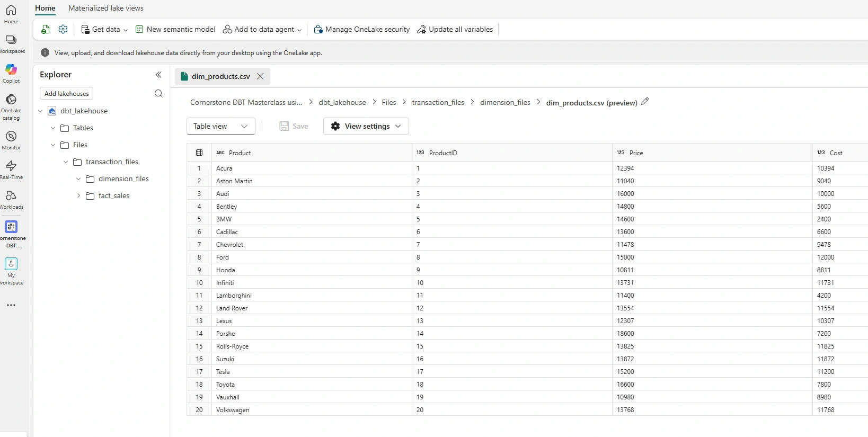Open the Real-Time hub
The image size is (868, 437).
11,170
